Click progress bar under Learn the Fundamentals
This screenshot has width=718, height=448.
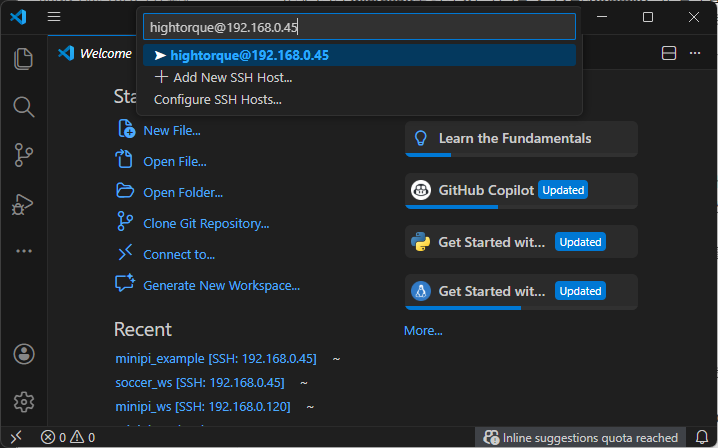tap(521, 155)
